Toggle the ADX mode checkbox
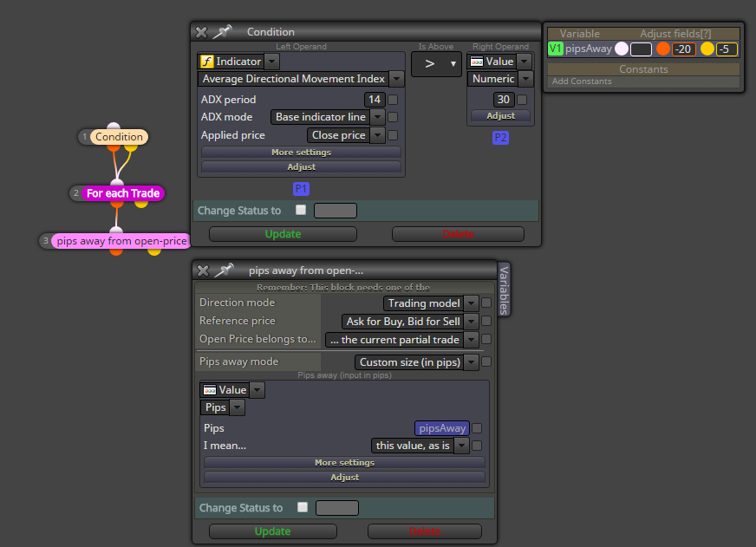Screen dimensions: 756x547 coord(393,117)
